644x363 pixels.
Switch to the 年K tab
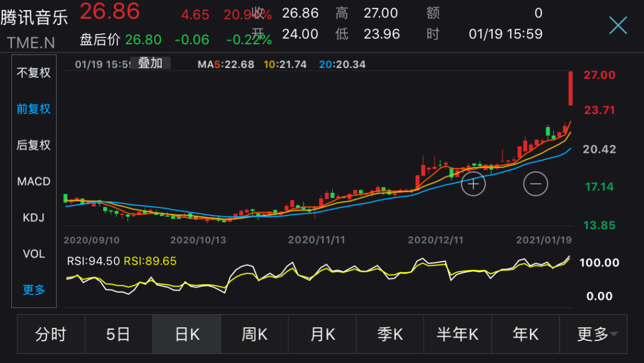[525, 334]
